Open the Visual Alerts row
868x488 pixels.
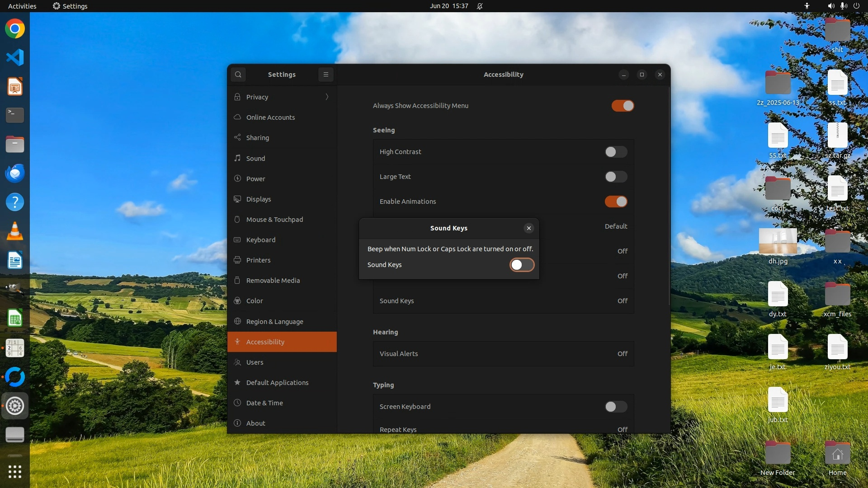coord(503,354)
